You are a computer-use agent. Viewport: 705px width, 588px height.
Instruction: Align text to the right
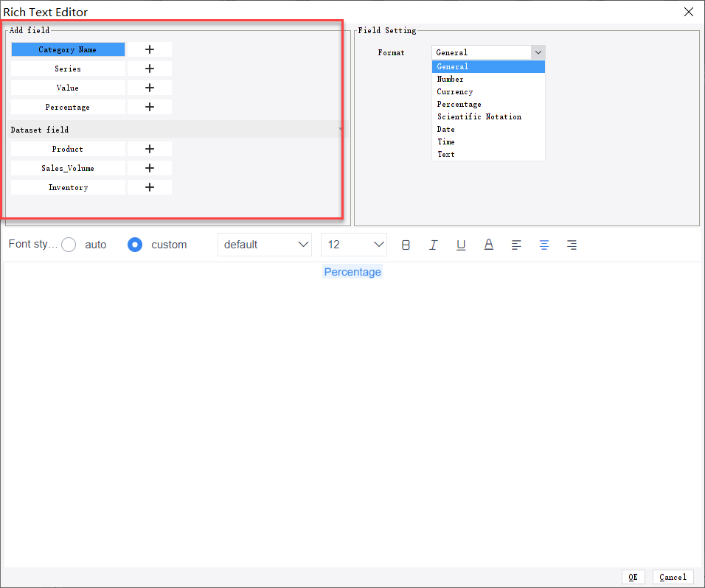(x=572, y=245)
